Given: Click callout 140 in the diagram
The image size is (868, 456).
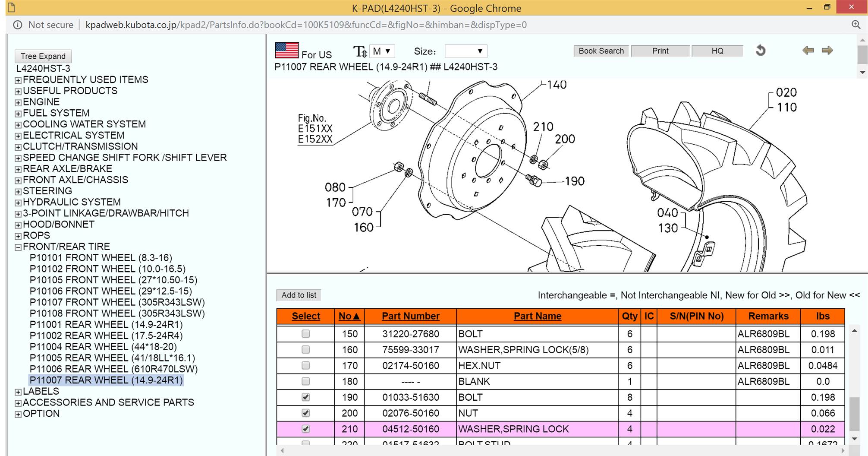Looking at the screenshot, I should (557, 85).
